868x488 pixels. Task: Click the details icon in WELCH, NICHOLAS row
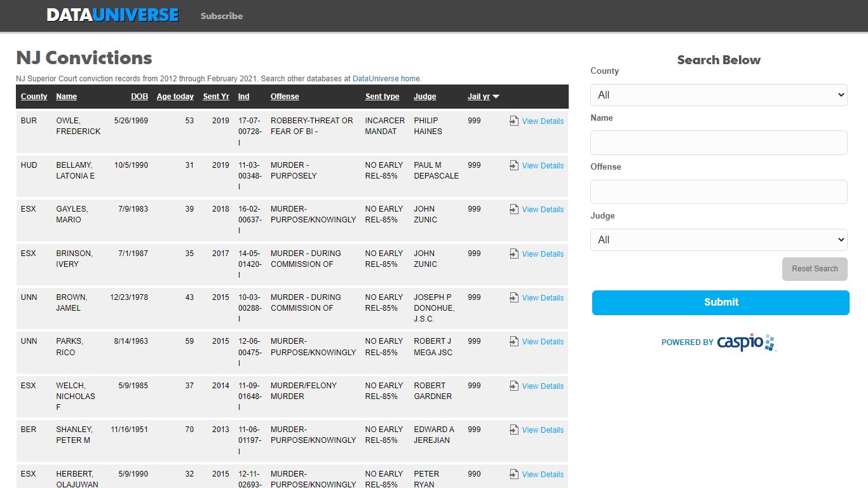(514, 386)
